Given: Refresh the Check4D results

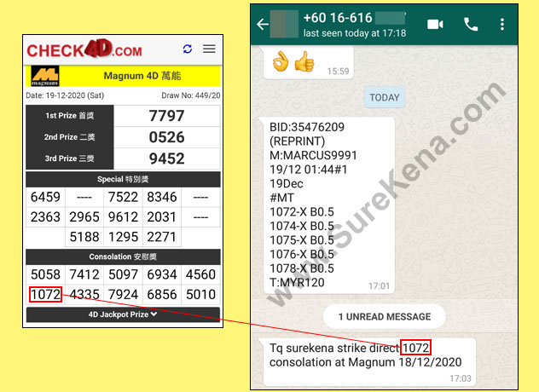Looking at the screenshot, I should click(x=188, y=49).
